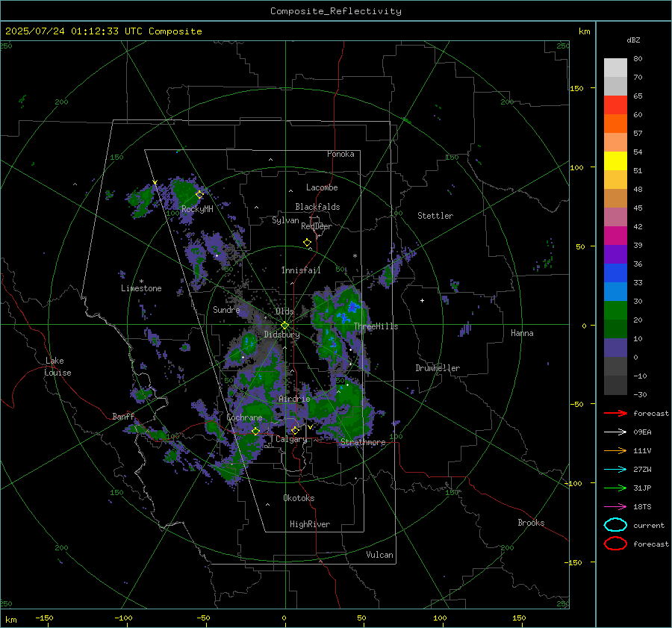Viewport: 672px width, 628px height.
Task: Click the -150 tick on bottom km axis
Action: (x=45, y=618)
